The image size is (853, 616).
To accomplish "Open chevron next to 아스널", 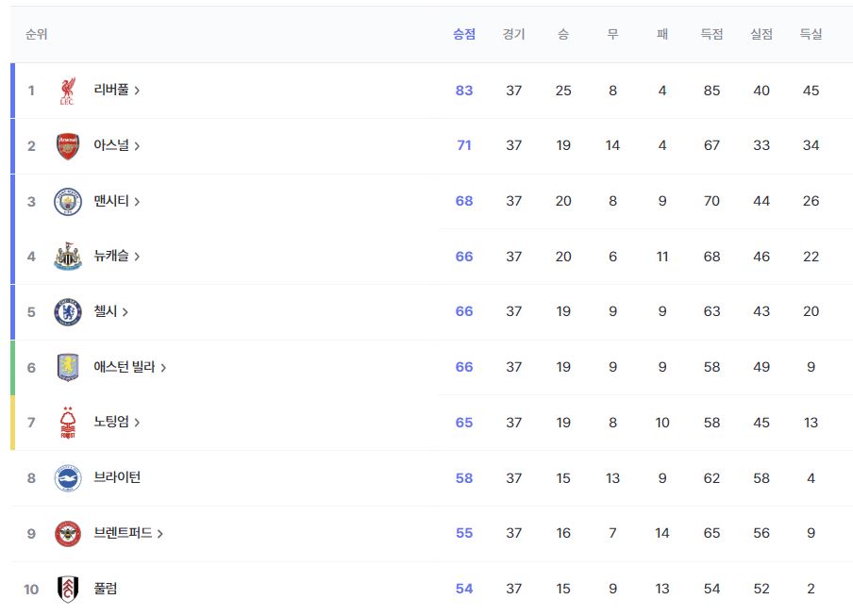I will tap(137, 146).
